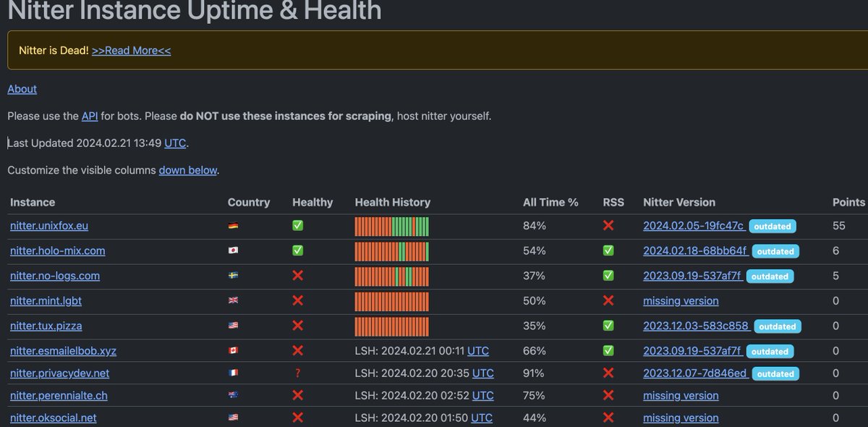The width and height of the screenshot is (868, 427).
Task: Open version link 2024.02.05-19fc47c
Action: point(694,226)
